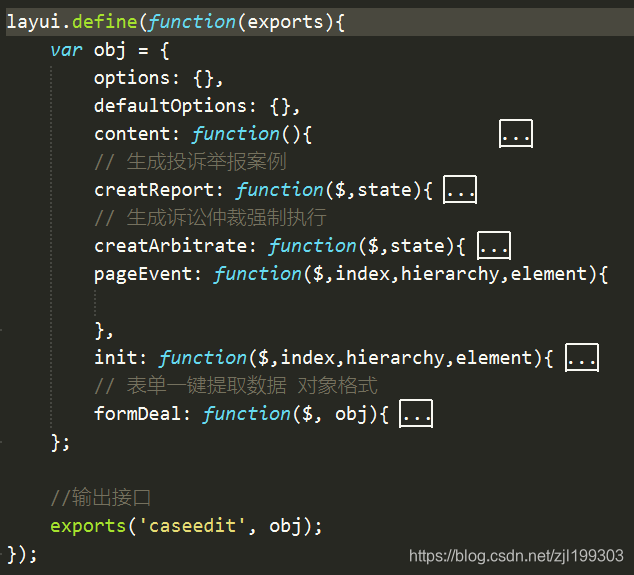Expand folded content function body
This screenshot has width=634, height=575.
[516, 133]
